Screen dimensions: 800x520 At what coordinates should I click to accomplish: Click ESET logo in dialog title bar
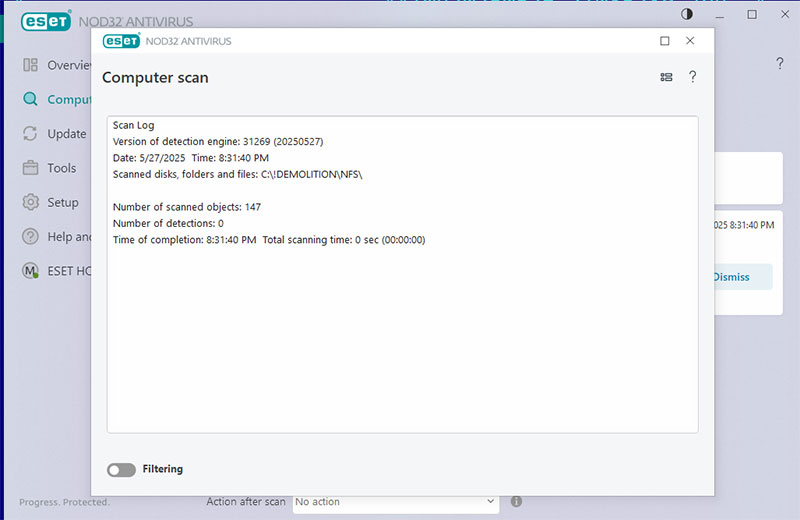point(121,41)
